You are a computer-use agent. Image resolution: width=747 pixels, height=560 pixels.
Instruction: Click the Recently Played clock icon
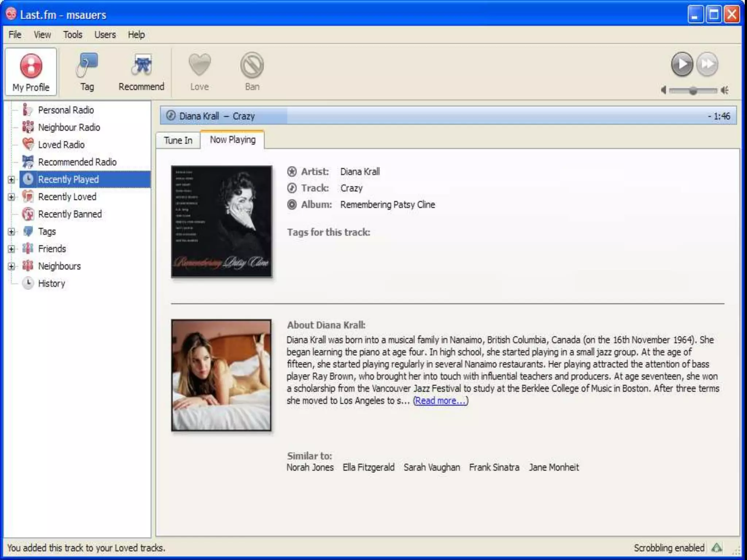(28, 179)
